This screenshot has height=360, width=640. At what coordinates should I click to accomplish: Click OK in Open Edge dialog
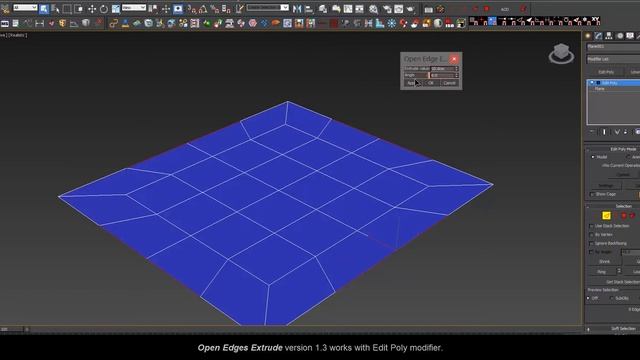[x=431, y=83]
